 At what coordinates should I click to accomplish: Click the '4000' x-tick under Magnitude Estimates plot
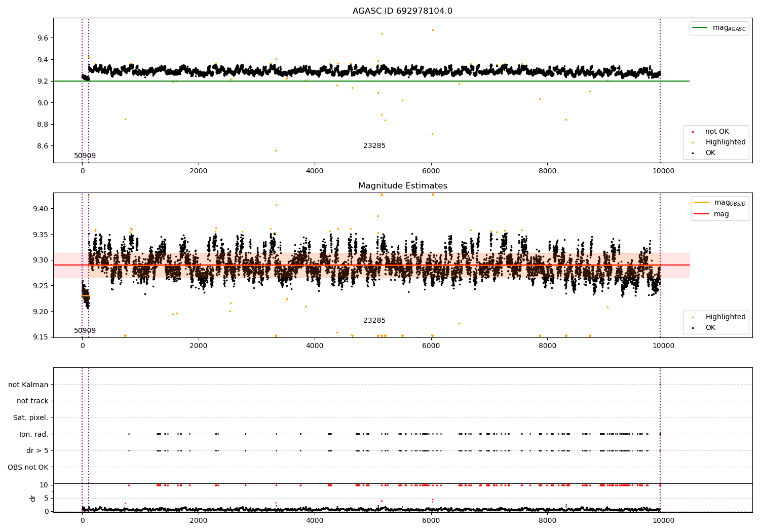point(315,346)
